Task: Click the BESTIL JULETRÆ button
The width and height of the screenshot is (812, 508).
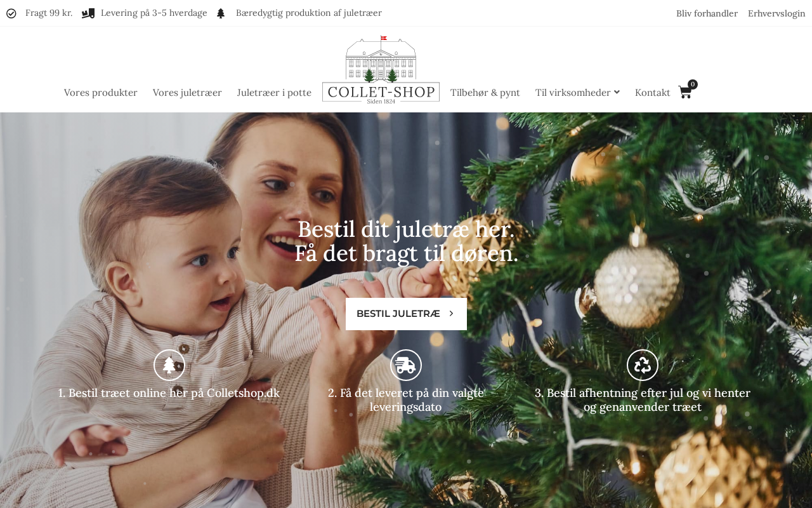Action: pos(406,314)
